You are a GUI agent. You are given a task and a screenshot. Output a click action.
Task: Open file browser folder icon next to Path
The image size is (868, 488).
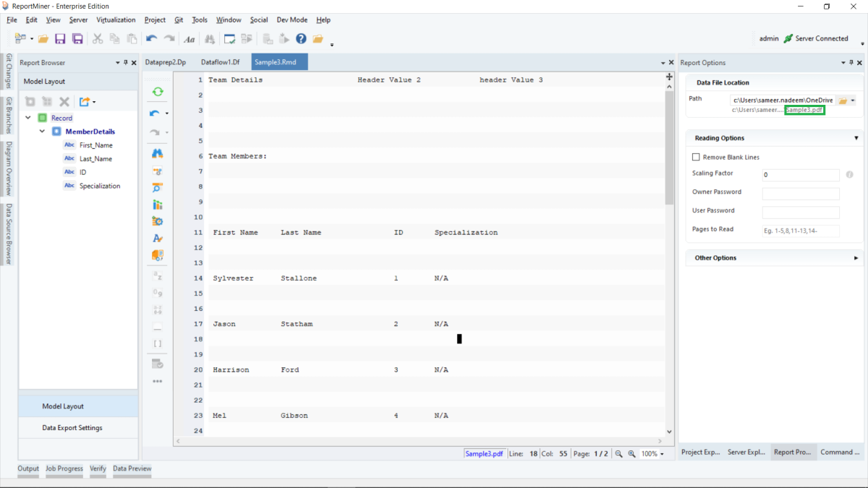point(843,100)
